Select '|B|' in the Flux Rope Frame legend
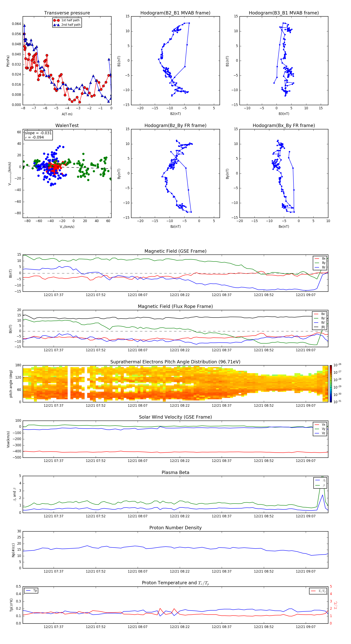The image size is (351, 644). [320, 327]
